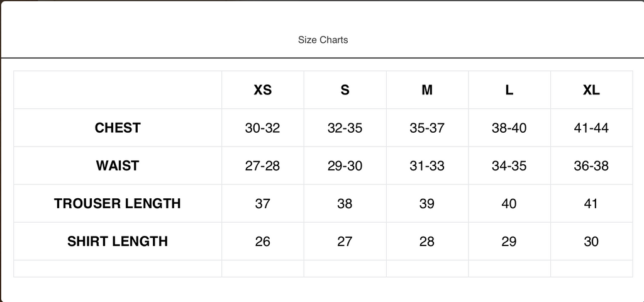Click the L size column header
This screenshot has width=644, height=302.
click(x=509, y=90)
